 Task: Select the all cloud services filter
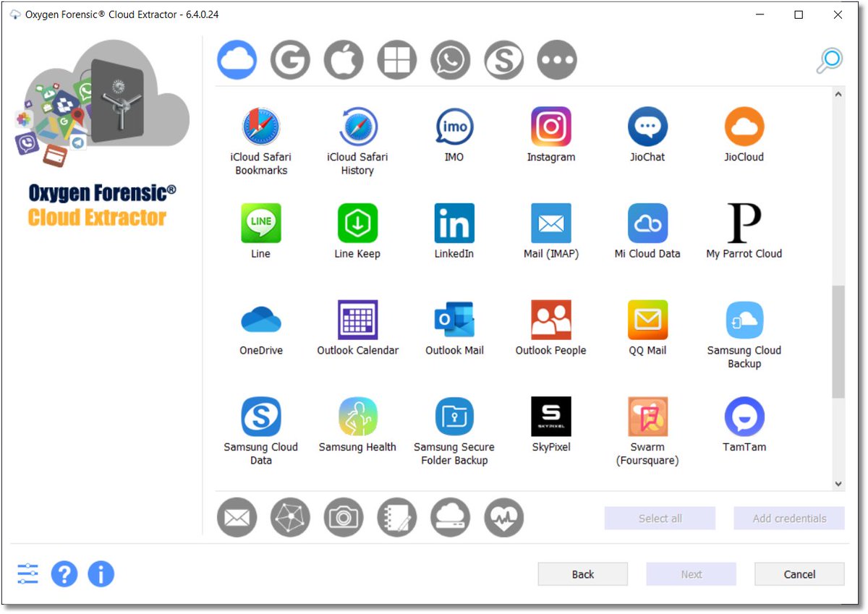click(237, 59)
